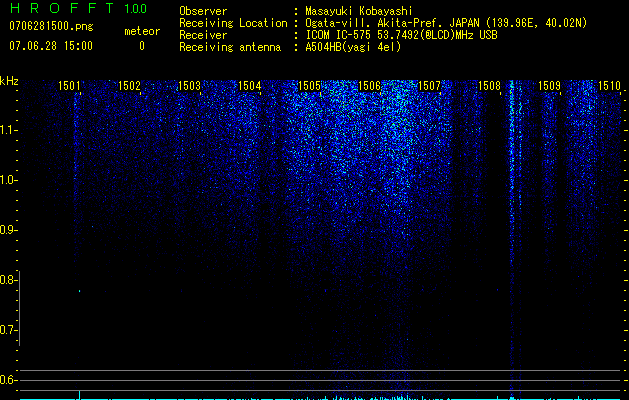
Task: Select the filename 0706281500.png
Action: pyautogui.click(x=51, y=27)
